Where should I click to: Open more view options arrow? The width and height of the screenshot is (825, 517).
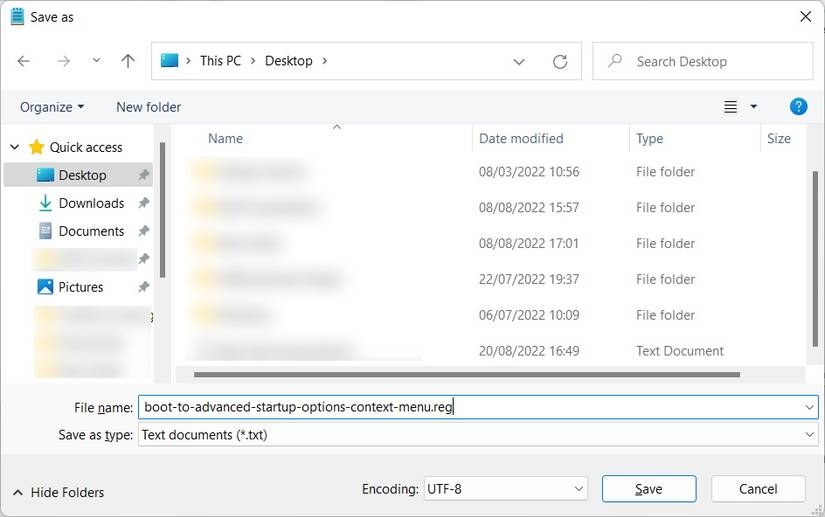pyautogui.click(x=753, y=107)
